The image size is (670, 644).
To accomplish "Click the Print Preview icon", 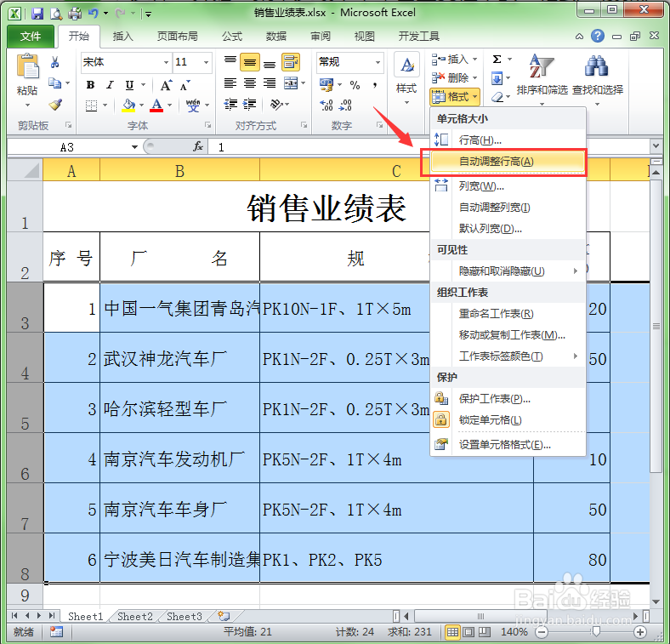I will tap(56, 14).
